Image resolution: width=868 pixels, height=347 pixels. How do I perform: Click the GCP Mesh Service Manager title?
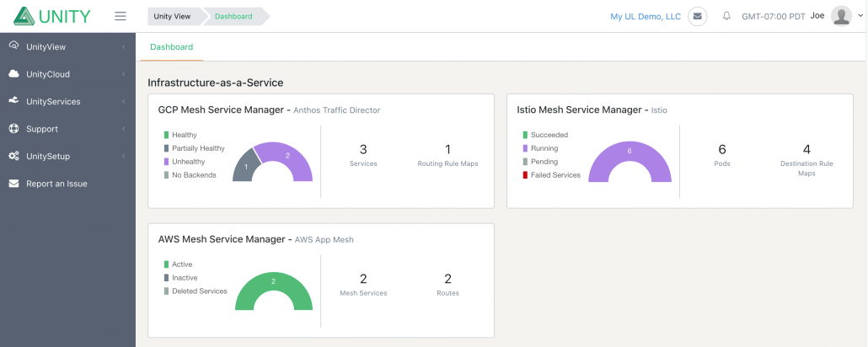pyautogui.click(x=221, y=109)
